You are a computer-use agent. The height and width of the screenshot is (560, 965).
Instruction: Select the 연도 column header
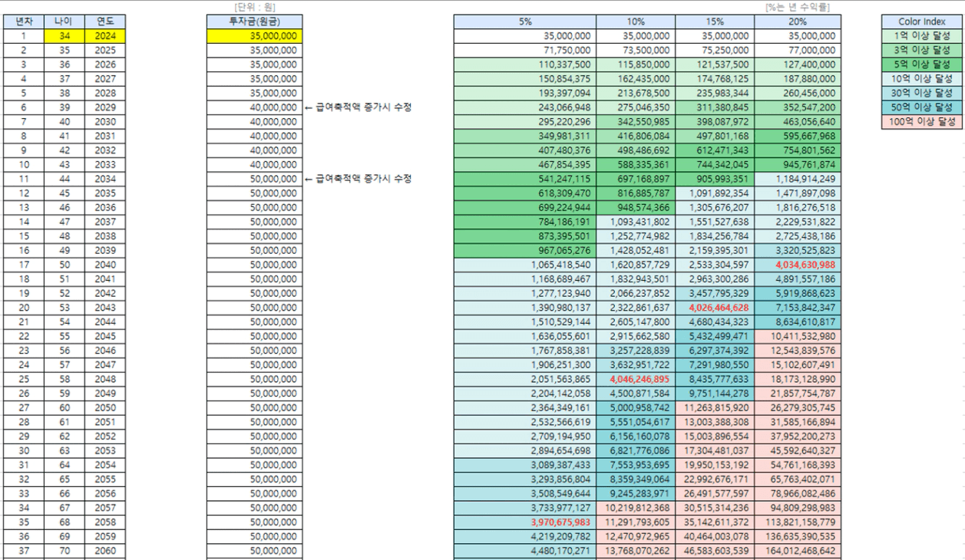105,21
